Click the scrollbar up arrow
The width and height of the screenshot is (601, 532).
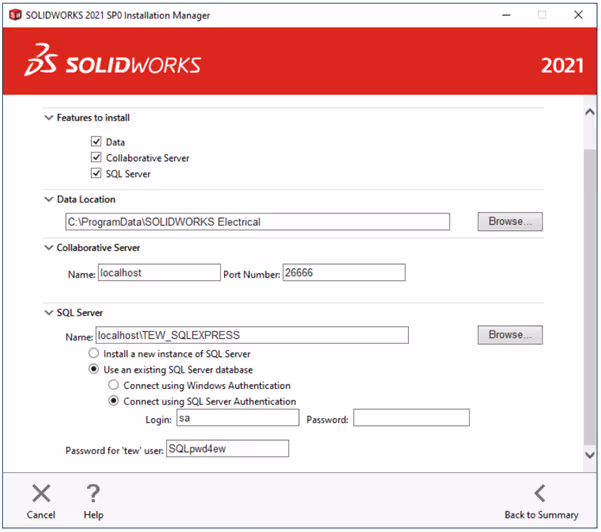point(590,112)
